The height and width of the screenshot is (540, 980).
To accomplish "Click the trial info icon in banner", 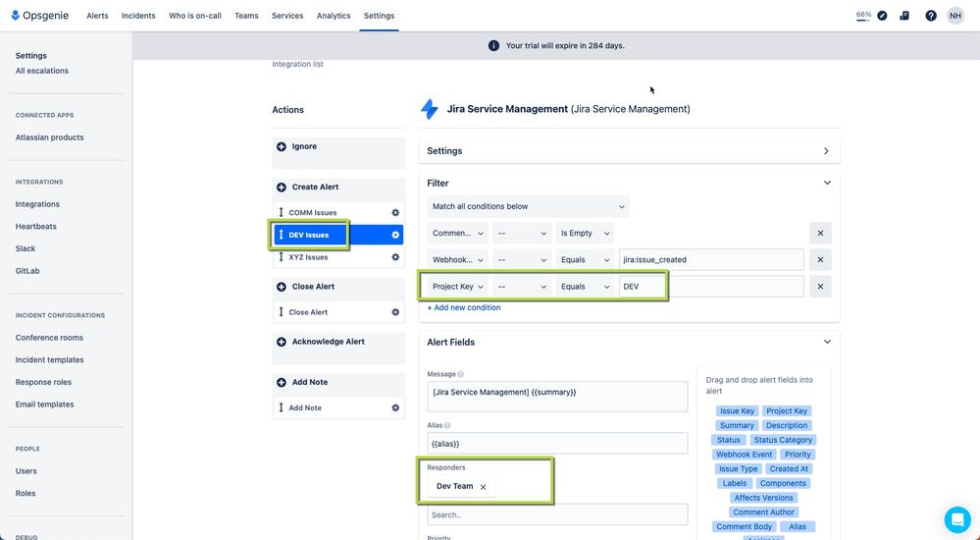I will pos(493,46).
